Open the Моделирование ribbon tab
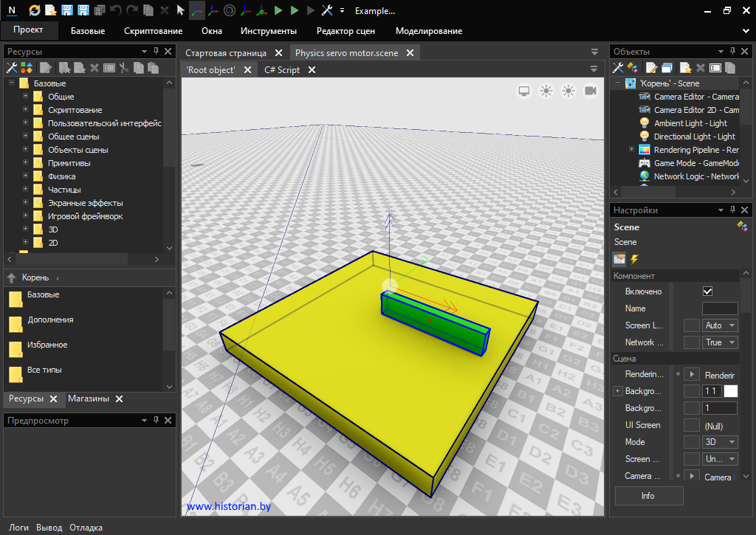 tap(429, 31)
